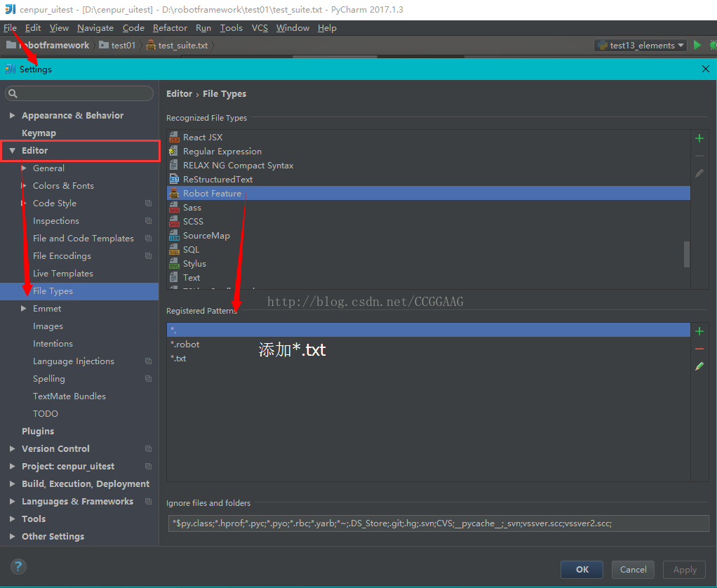Select the *.robot registered pattern

click(x=428, y=345)
